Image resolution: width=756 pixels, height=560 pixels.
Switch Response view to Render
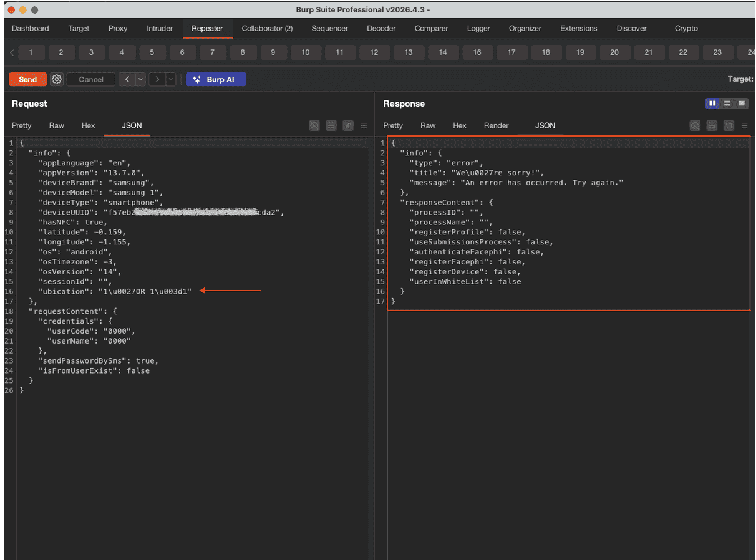click(x=496, y=125)
